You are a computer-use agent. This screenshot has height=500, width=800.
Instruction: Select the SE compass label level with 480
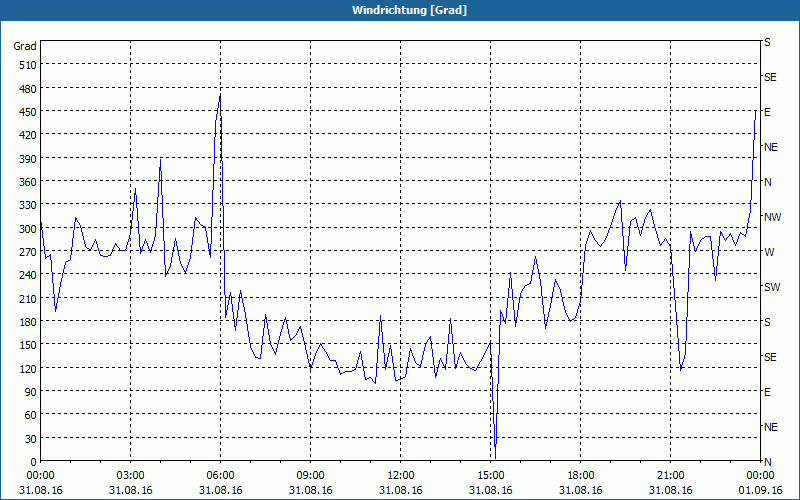click(770, 77)
